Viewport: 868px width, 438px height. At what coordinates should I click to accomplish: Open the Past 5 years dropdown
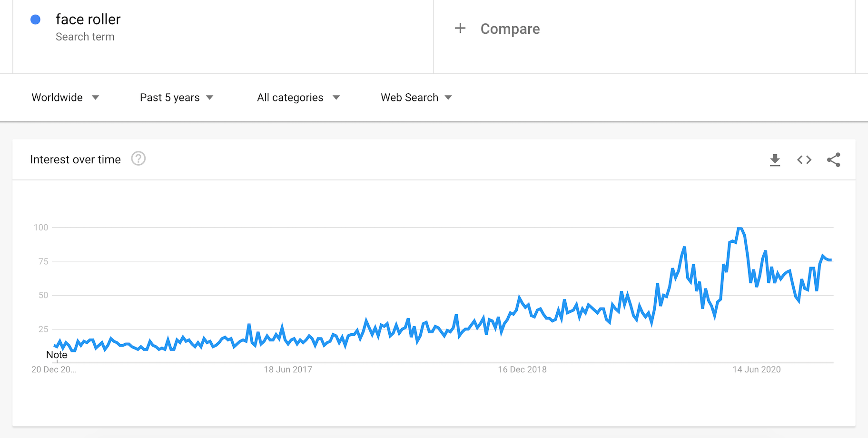tap(176, 98)
